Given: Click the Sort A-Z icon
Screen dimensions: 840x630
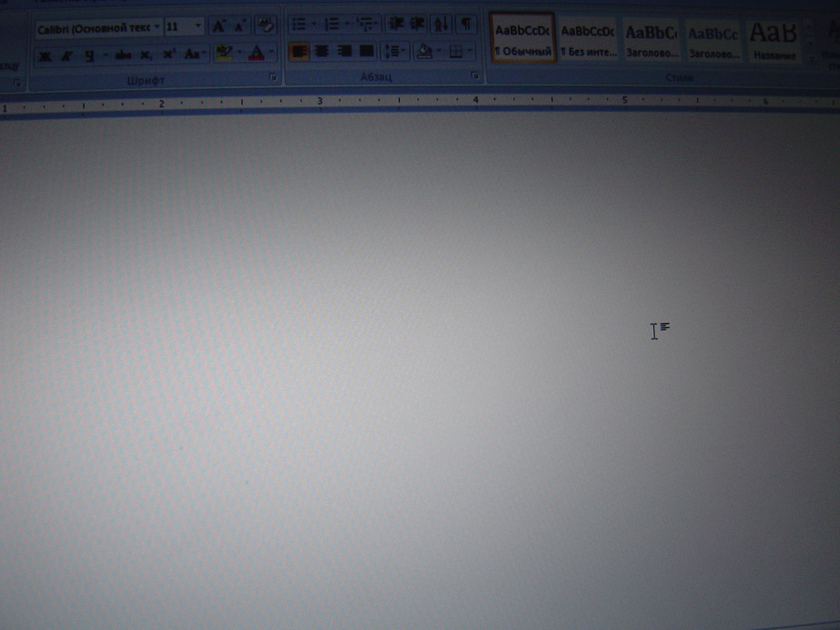Looking at the screenshot, I should pyautogui.click(x=441, y=25).
